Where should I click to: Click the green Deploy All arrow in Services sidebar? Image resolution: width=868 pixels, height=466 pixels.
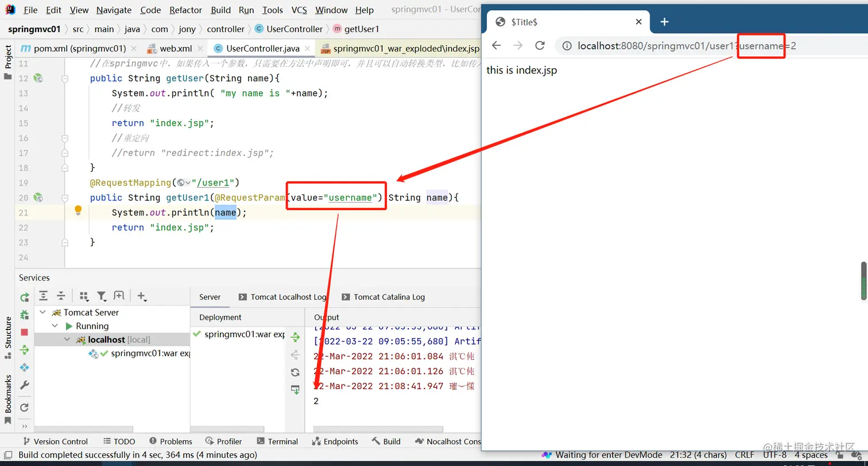coord(25,349)
